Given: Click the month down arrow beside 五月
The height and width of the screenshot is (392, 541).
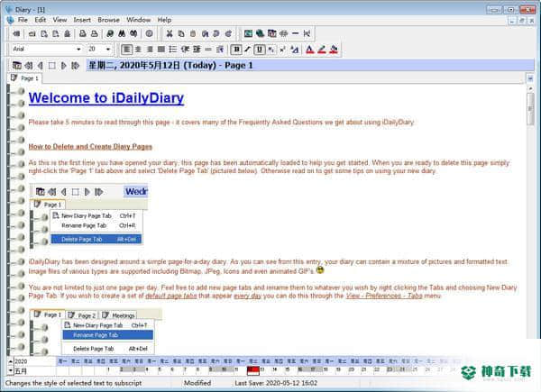Looking at the screenshot, I should pyautogui.click(x=10, y=370).
